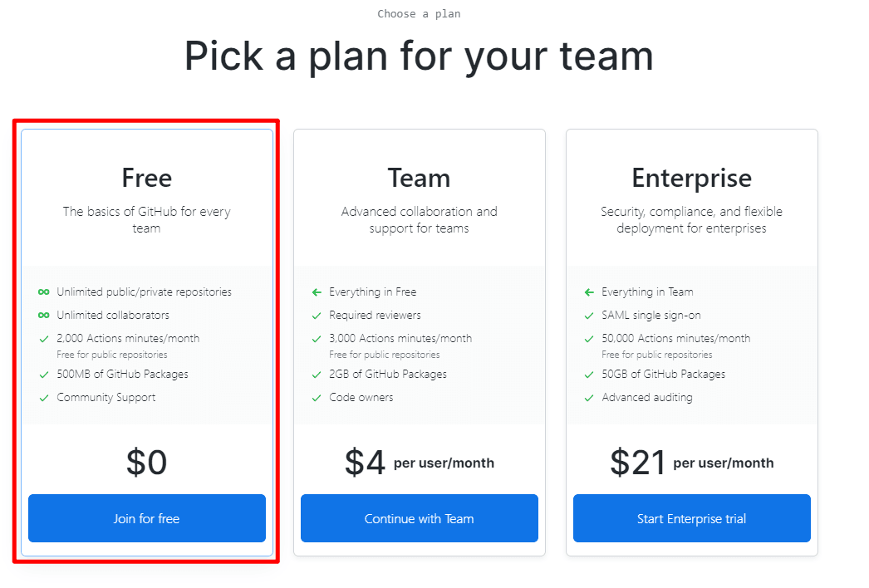Click checkmark icon beside Required reviewers
This screenshot has width=869, height=588.
pos(317,316)
